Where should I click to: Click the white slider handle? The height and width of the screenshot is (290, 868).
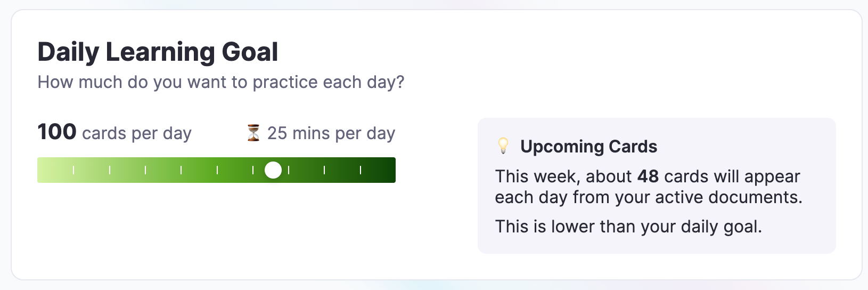coord(273,170)
